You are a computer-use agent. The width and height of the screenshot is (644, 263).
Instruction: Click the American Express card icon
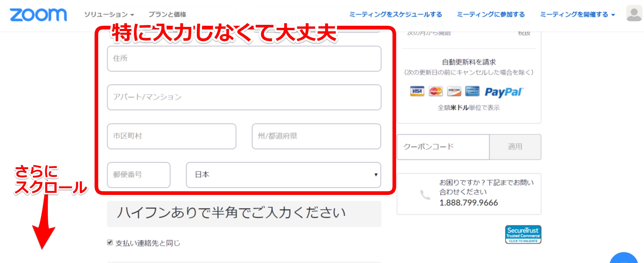click(472, 91)
